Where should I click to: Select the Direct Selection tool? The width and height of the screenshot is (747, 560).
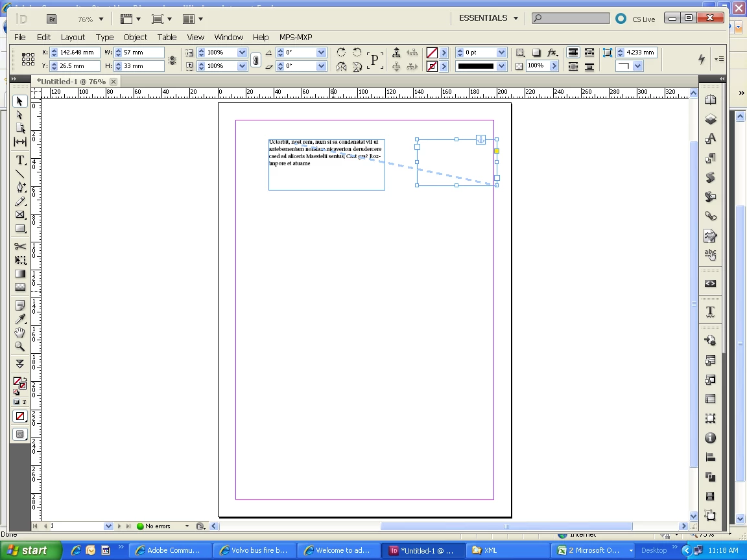click(x=19, y=115)
